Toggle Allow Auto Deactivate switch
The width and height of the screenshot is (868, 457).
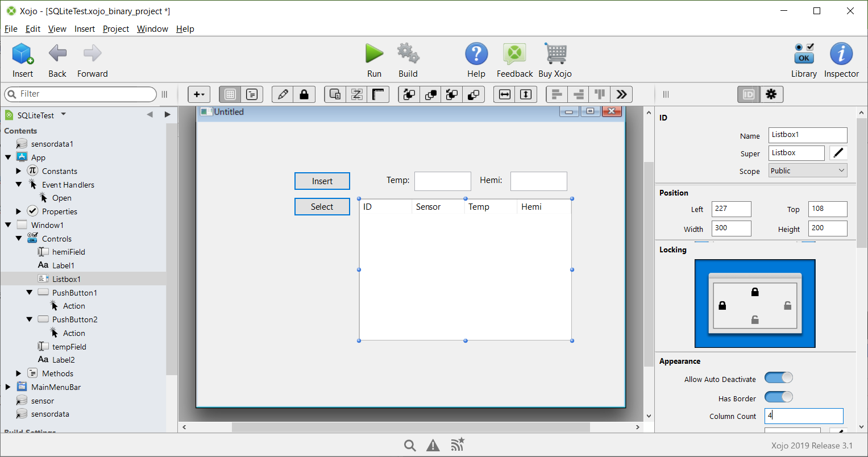pos(778,378)
